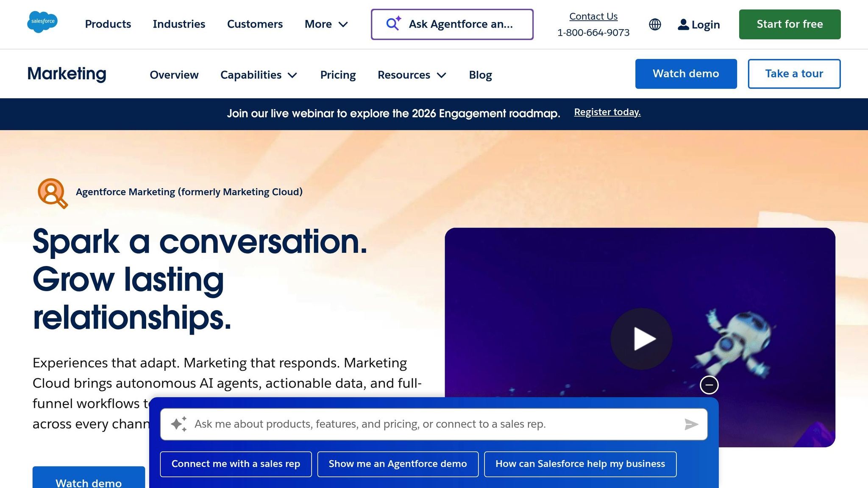Click the Login person icon
Viewport: 868px width, 488px height.
point(683,24)
